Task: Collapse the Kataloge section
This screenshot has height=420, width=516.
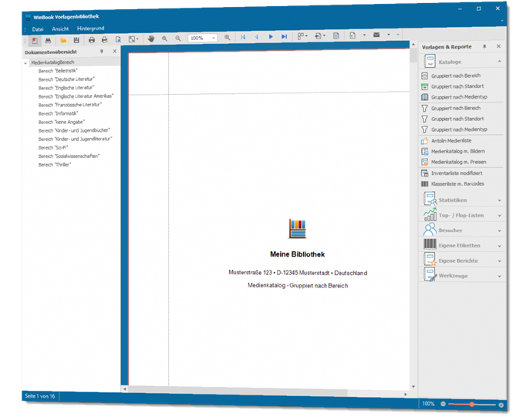Action: (499, 62)
